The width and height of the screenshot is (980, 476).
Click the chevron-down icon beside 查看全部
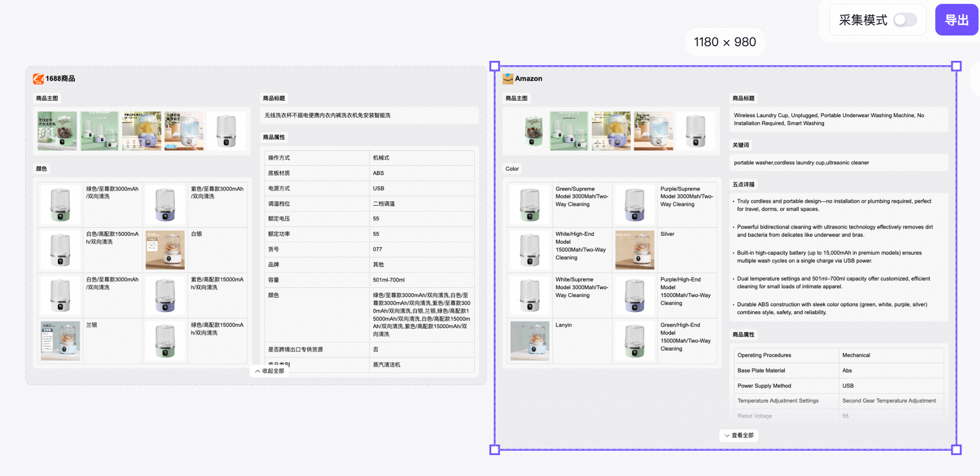click(x=727, y=436)
